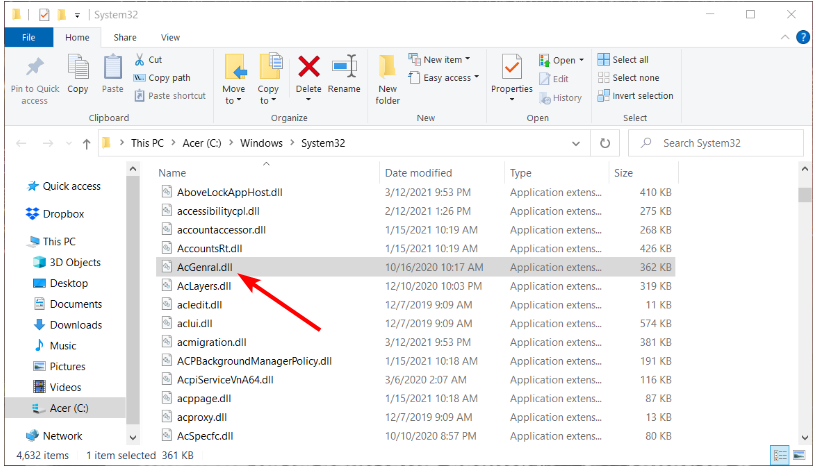Switch to the View tab
Viewport: 816px width, 468px height.
(x=170, y=37)
